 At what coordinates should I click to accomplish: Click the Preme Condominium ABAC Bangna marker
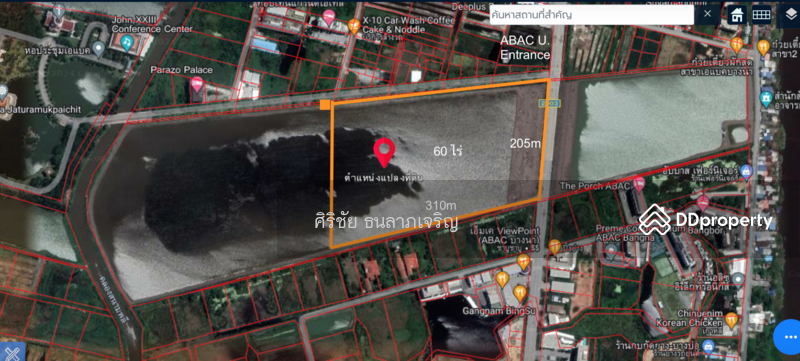[x=611, y=250]
